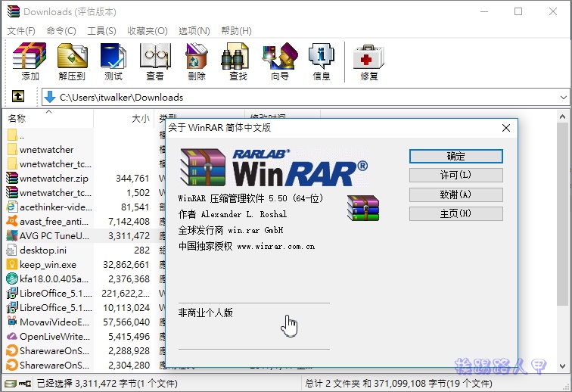
Task: Click the file list scrollbar up arrow
Action: tap(562, 117)
